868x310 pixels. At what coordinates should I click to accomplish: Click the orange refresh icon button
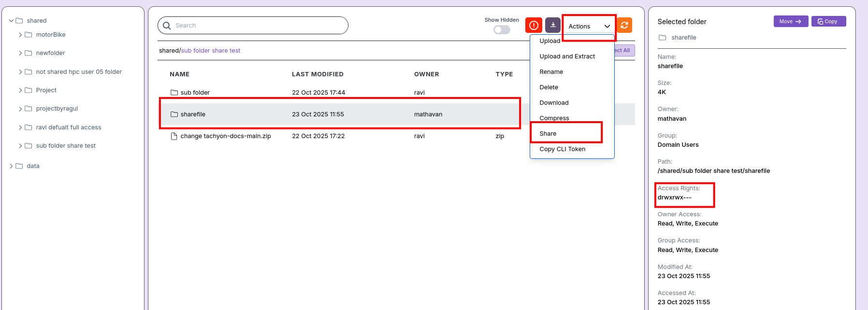coord(624,25)
